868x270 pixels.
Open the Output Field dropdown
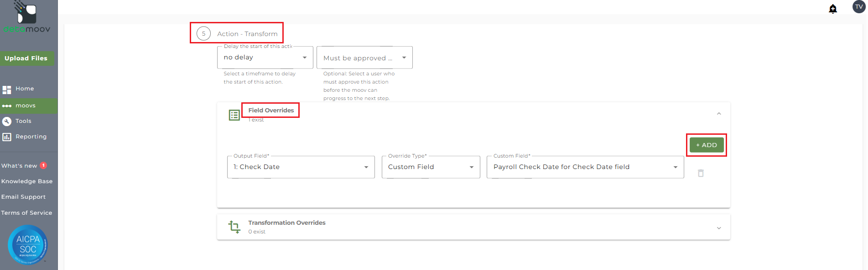click(301, 167)
